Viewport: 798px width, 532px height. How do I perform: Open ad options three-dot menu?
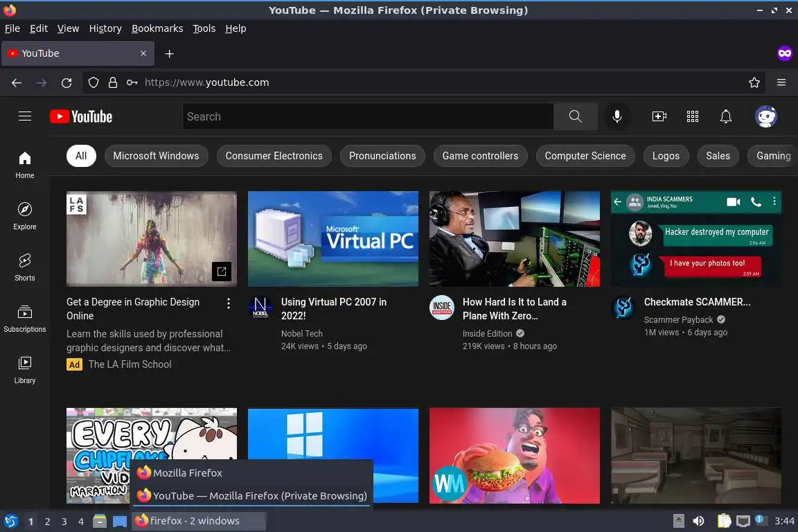click(228, 303)
